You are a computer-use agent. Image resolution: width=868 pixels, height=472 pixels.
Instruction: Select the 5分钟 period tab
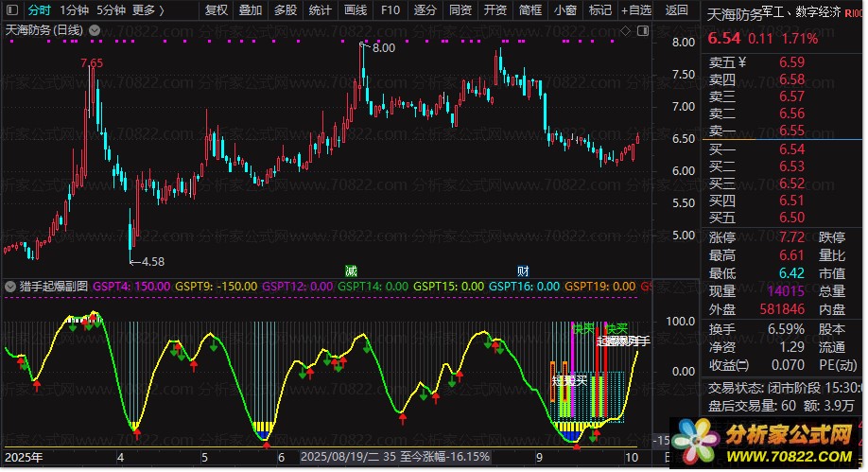click(111, 10)
